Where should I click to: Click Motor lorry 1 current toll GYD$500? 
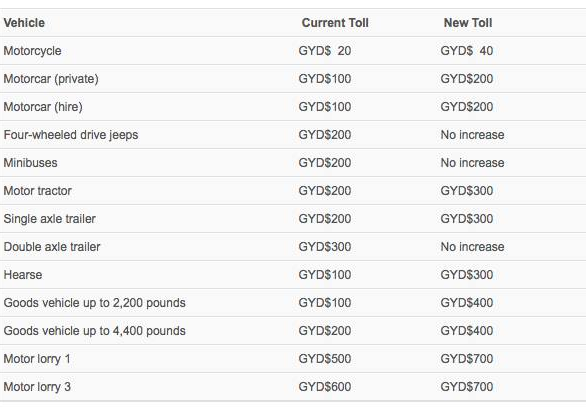pos(324,359)
